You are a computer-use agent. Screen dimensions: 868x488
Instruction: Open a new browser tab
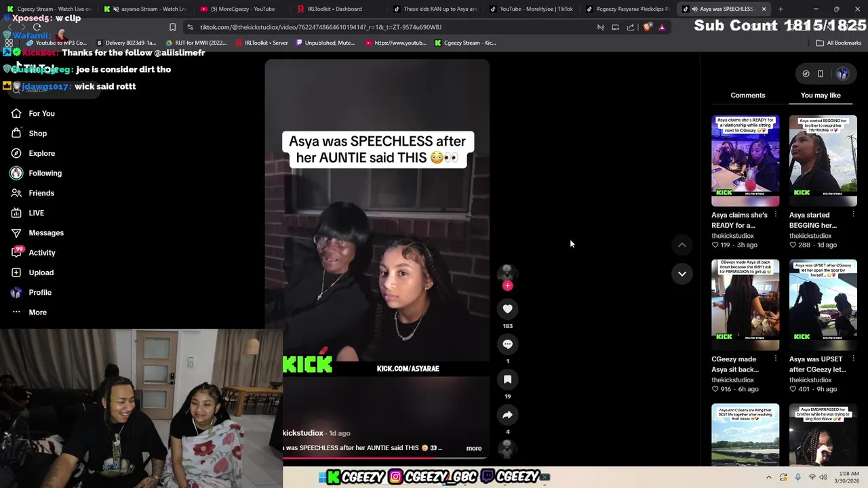pos(781,9)
